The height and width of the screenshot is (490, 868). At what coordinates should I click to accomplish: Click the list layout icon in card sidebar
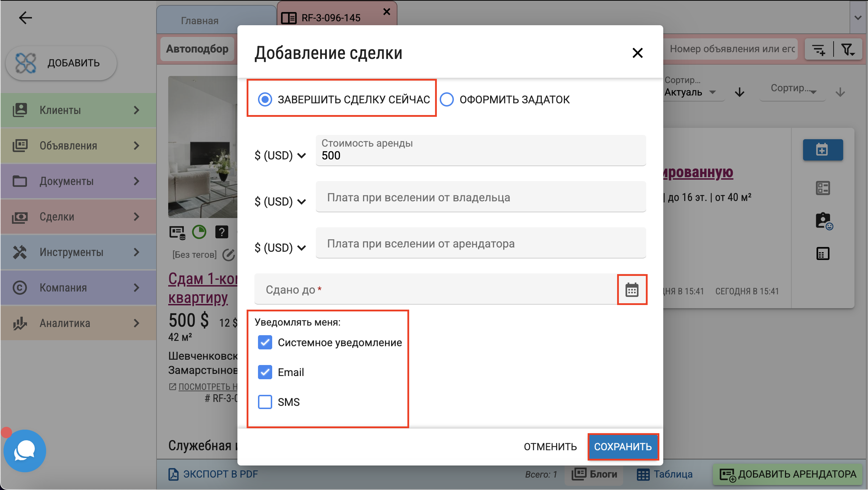pos(823,188)
